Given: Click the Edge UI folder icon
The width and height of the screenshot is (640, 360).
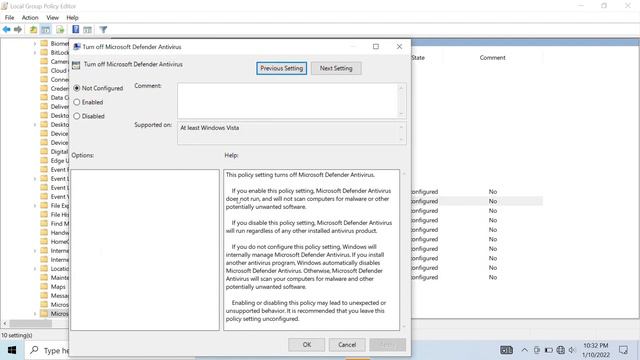Looking at the screenshot, I should point(44,160).
